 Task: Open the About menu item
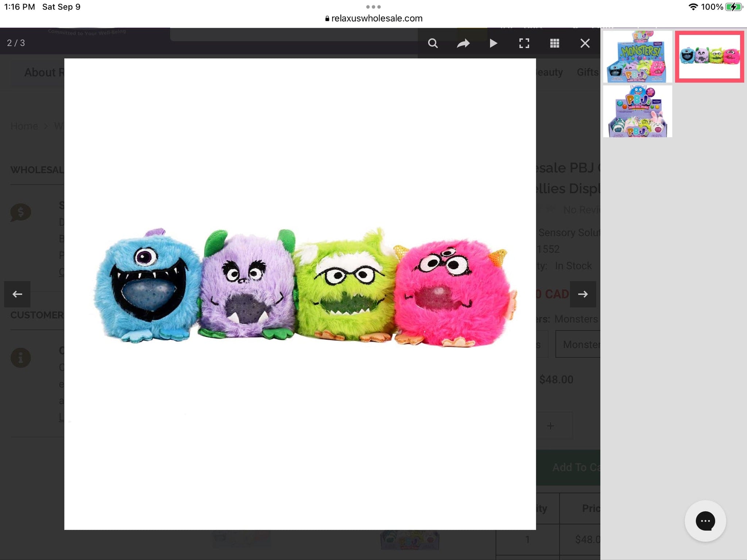[44, 72]
